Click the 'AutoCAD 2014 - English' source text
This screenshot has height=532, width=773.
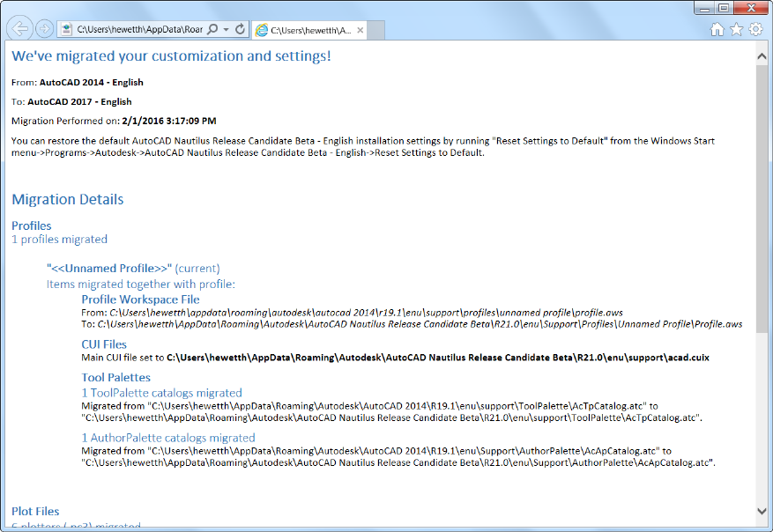[91, 82]
